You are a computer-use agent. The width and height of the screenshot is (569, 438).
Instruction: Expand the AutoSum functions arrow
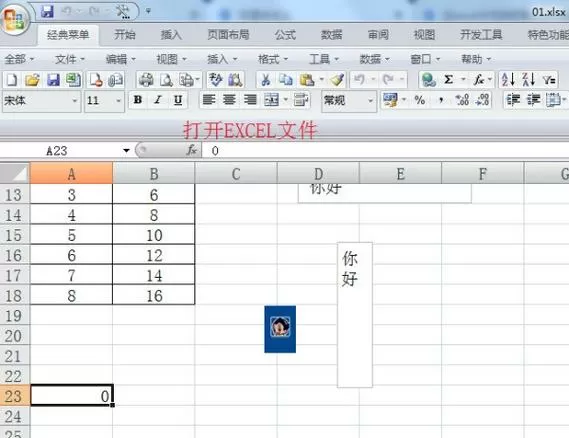click(463, 79)
